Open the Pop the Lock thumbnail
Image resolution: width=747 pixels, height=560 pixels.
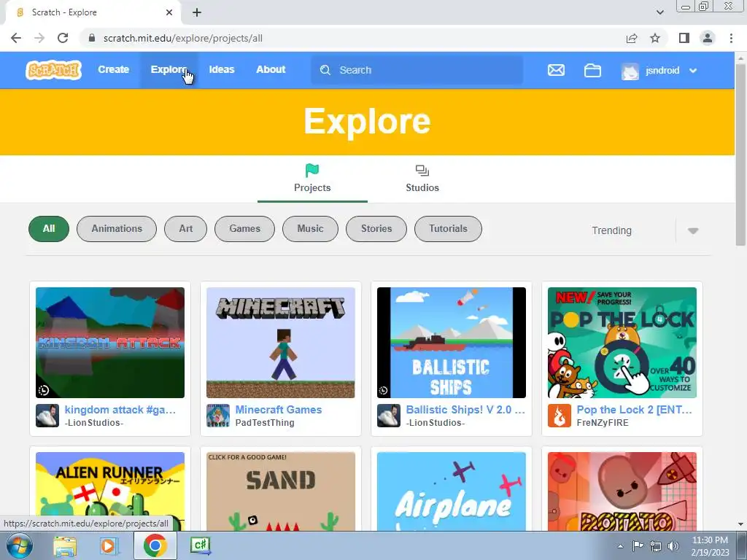tap(622, 343)
